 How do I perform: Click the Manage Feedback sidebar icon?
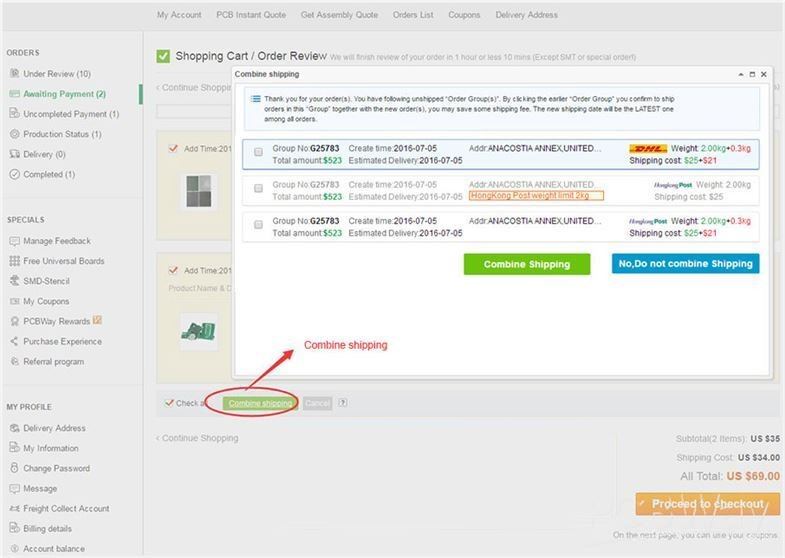[14, 241]
